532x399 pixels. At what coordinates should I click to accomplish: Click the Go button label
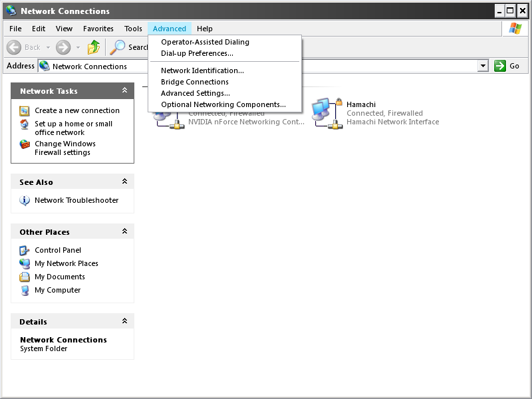514,66
